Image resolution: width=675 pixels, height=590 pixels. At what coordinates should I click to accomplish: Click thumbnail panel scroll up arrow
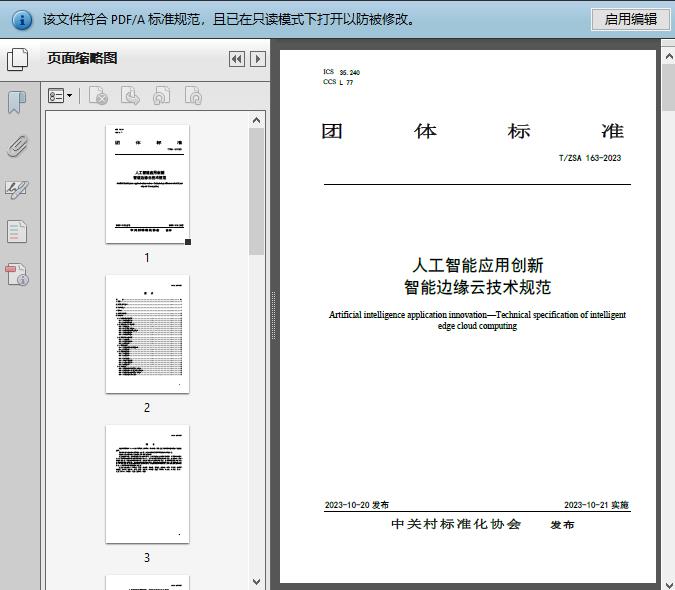tap(257, 120)
